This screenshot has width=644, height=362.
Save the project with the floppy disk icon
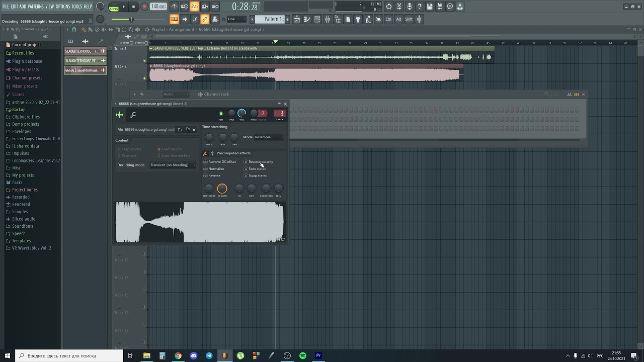click(x=430, y=7)
